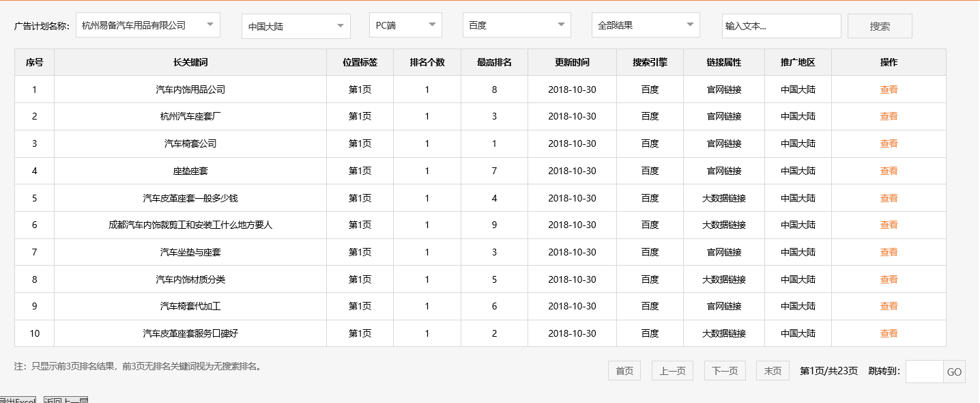Jump to 末页 last page
Screen dimensions: 980x403
pos(772,370)
